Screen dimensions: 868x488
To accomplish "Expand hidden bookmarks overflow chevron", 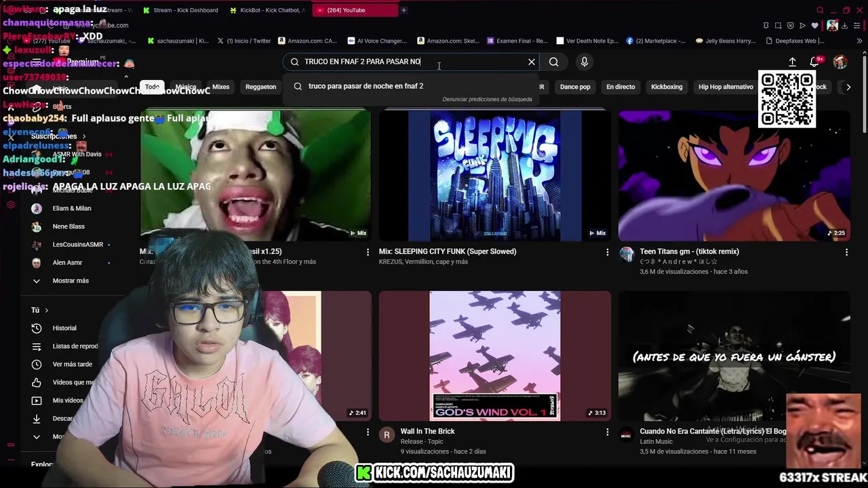I will (860, 41).
